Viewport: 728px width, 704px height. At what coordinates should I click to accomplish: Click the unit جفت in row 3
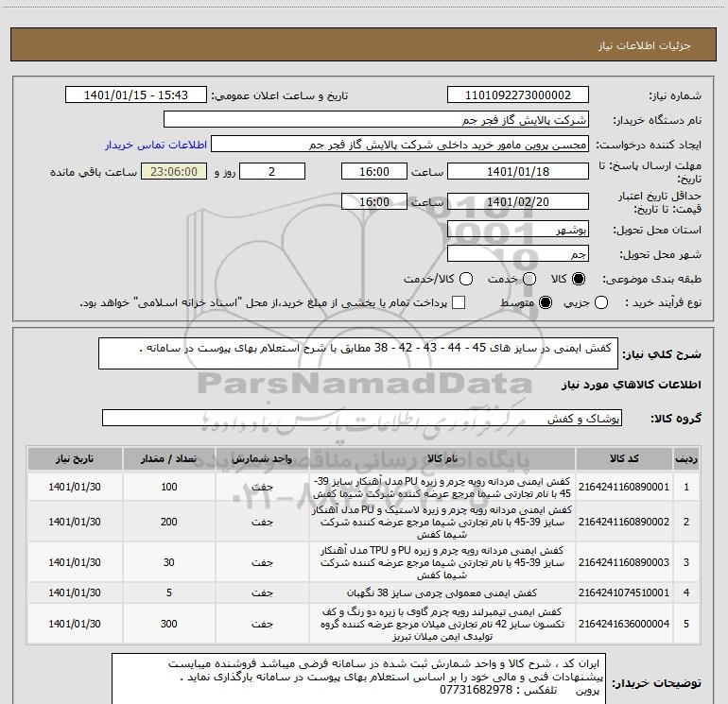(262, 562)
